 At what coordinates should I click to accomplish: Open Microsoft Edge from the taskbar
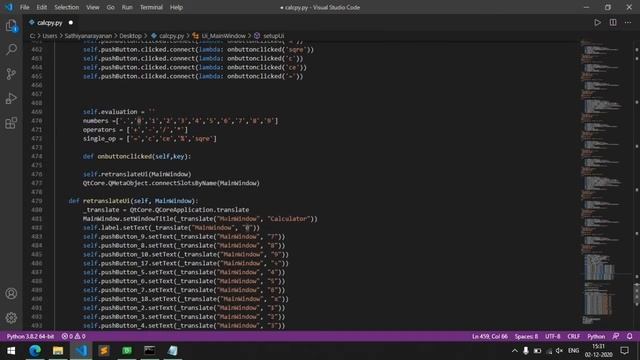click(35, 351)
